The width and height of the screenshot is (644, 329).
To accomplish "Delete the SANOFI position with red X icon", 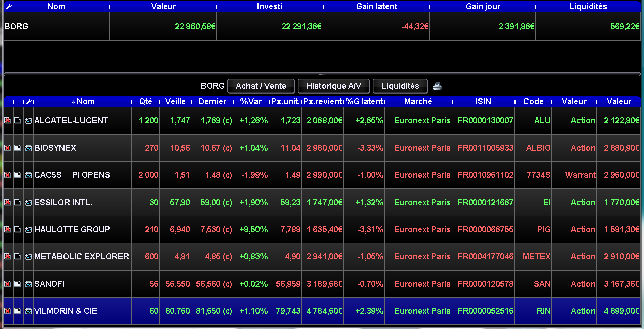I will 8,284.
